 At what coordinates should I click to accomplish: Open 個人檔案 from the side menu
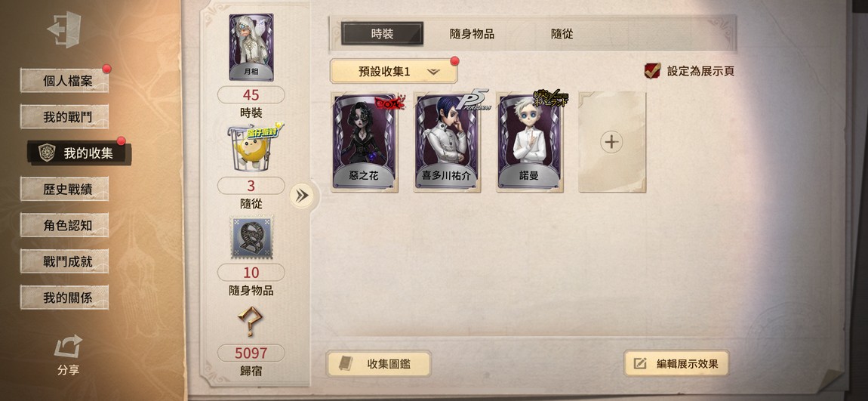click(64, 81)
